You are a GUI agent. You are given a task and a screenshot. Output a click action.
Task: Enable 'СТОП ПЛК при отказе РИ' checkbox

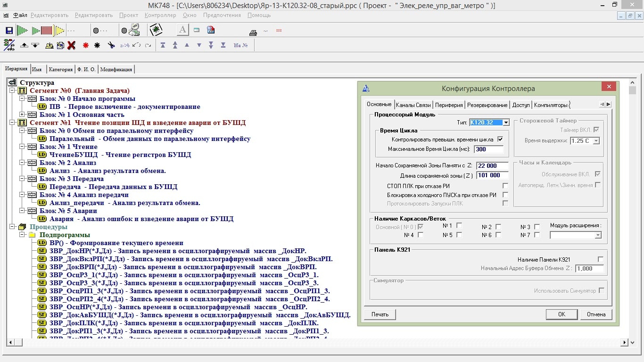505,186
